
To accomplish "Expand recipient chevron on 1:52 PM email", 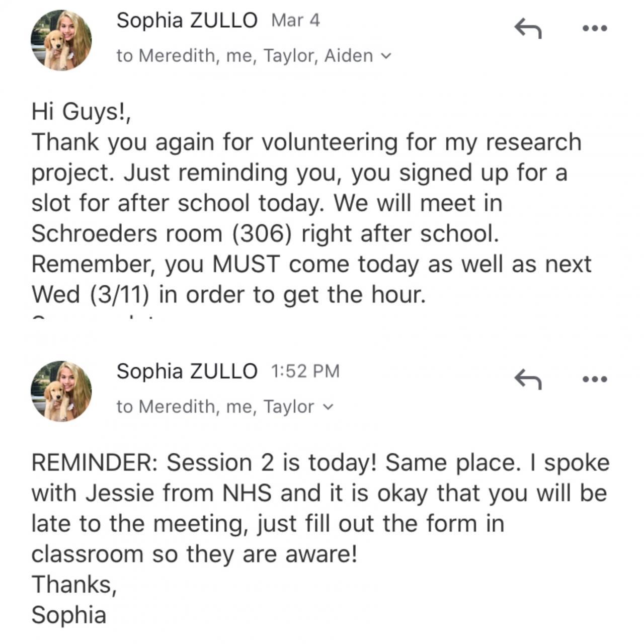I will pyautogui.click(x=328, y=407).
